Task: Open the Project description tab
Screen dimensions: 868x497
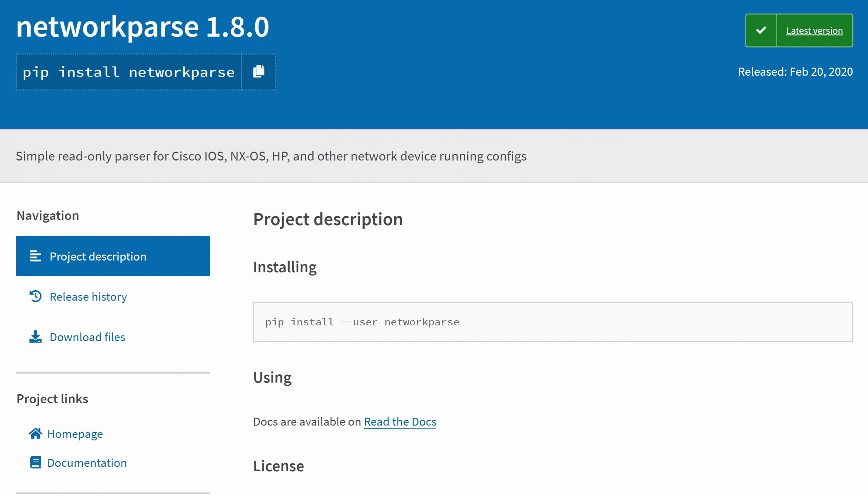Action: [x=98, y=256]
